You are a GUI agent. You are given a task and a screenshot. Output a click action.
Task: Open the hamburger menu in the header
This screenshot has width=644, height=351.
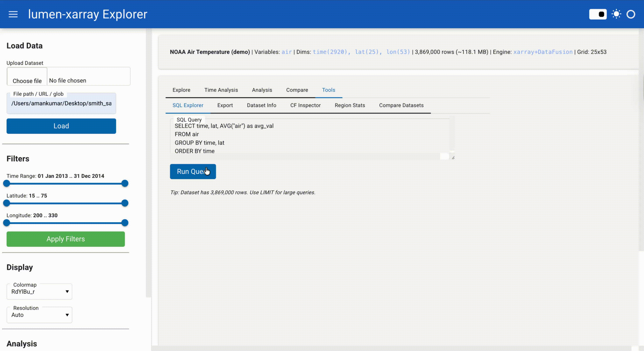(13, 14)
